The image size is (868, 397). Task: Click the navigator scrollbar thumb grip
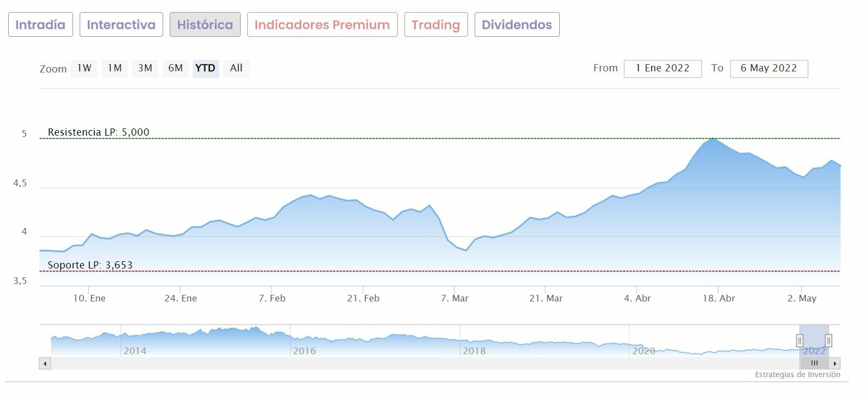pyautogui.click(x=814, y=364)
